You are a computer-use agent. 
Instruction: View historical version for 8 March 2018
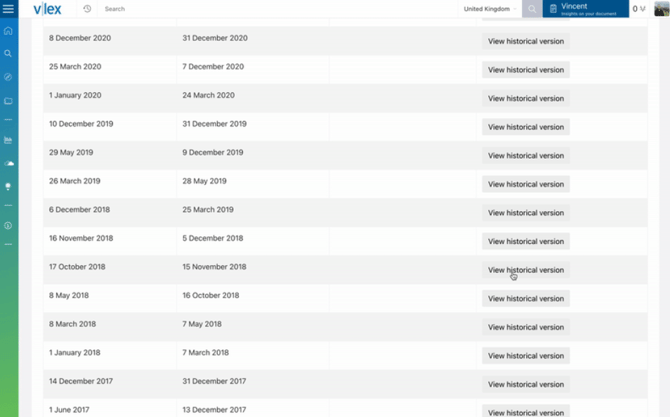click(x=526, y=327)
